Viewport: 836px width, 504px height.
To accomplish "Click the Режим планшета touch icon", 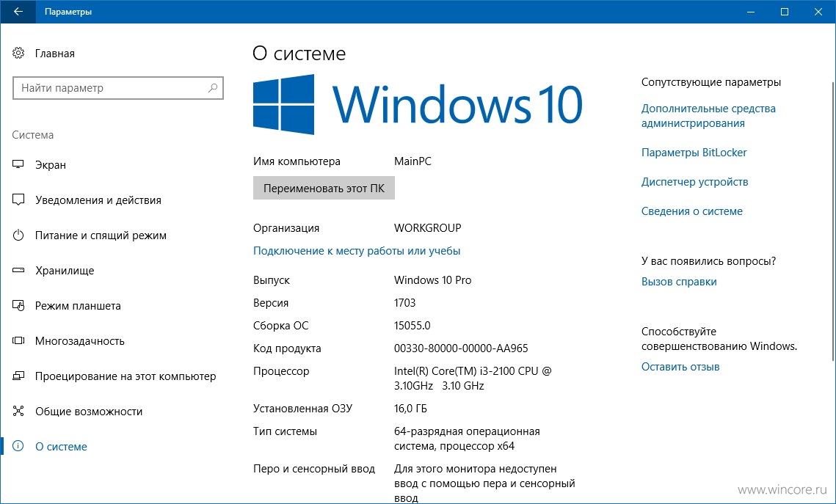I will [x=18, y=306].
